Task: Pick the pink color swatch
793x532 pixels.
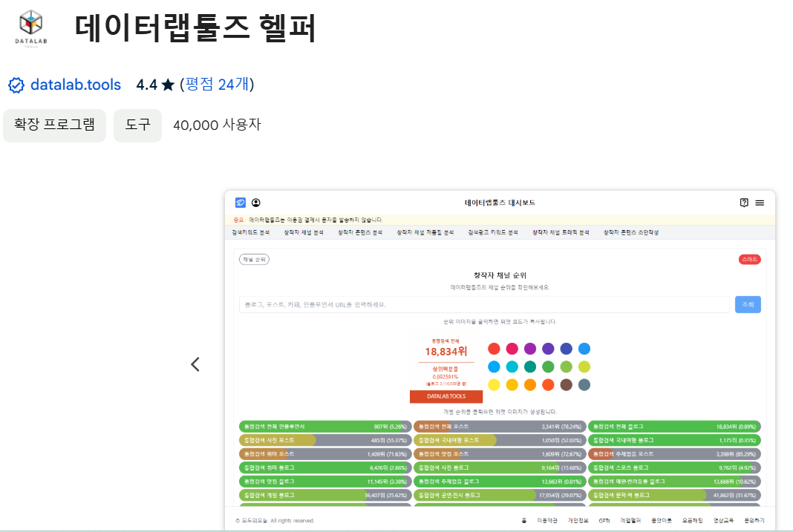Action: (x=512, y=349)
